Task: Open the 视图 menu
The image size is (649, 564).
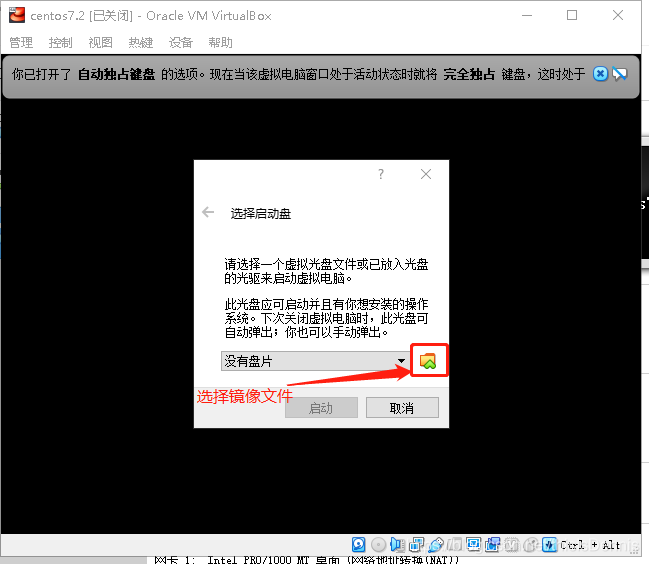Action: click(101, 43)
